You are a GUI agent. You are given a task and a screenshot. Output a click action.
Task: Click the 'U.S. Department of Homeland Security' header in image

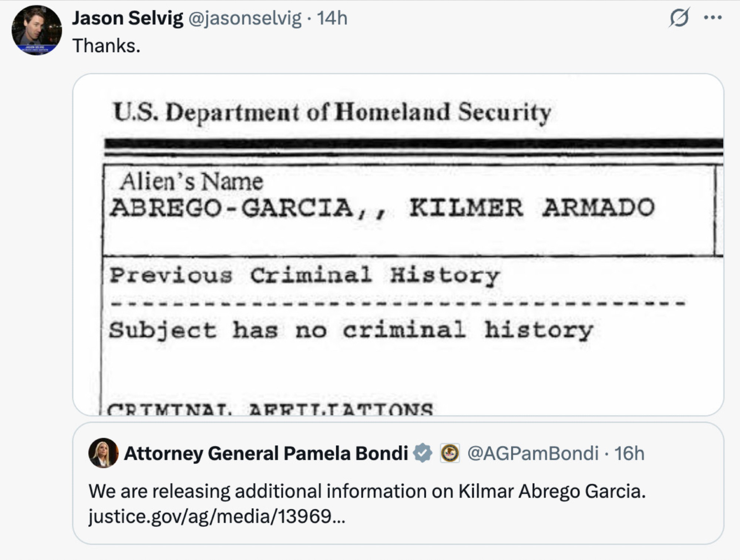[x=332, y=112]
